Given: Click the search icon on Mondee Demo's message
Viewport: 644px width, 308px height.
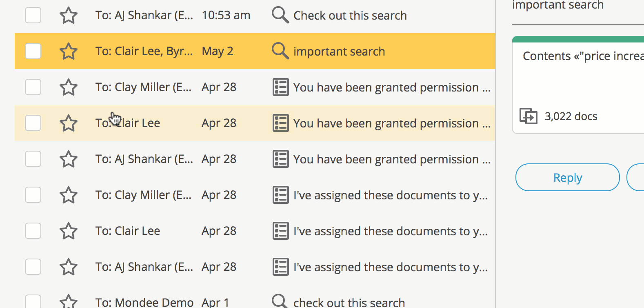Looking at the screenshot, I should click(280, 301).
